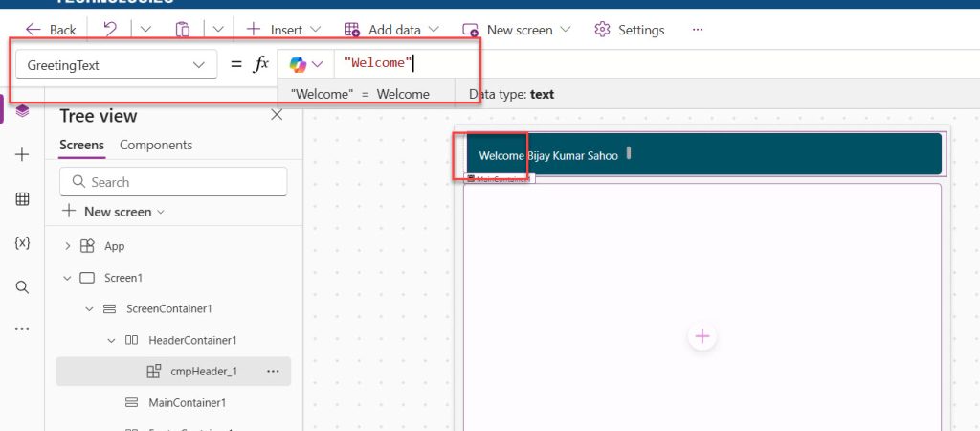This screenshot has height=431, width=980.
Task: Select the Welcome header component on canvas
Action: 703,154
